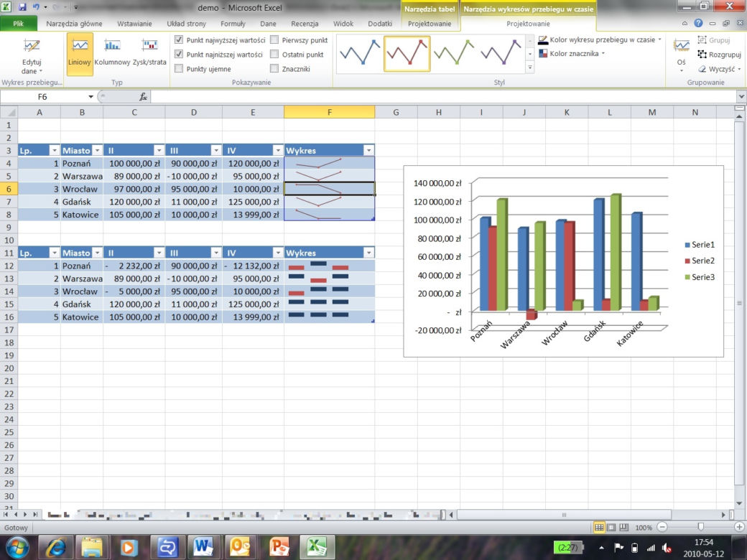Click the 100% zoom level button

pos(643,528)
